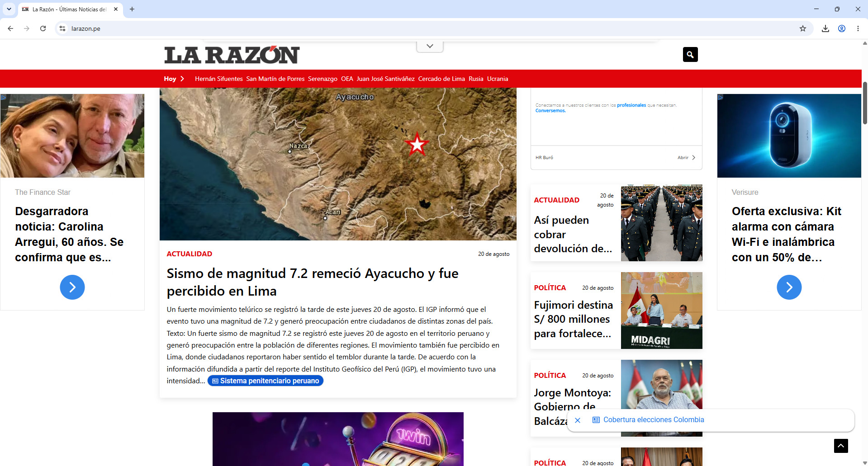Open the tab search dropdown

coord(9,9)
